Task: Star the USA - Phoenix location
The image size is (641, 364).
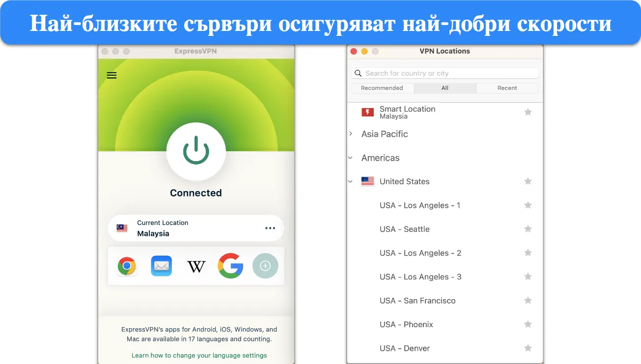Action: pos(528,324)
